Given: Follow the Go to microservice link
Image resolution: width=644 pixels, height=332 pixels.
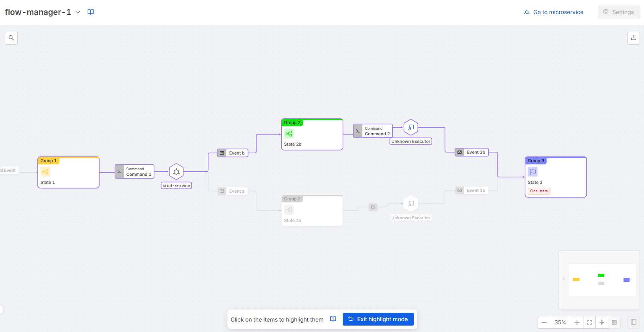Looking at the screenshot, I should pos(554,12).
